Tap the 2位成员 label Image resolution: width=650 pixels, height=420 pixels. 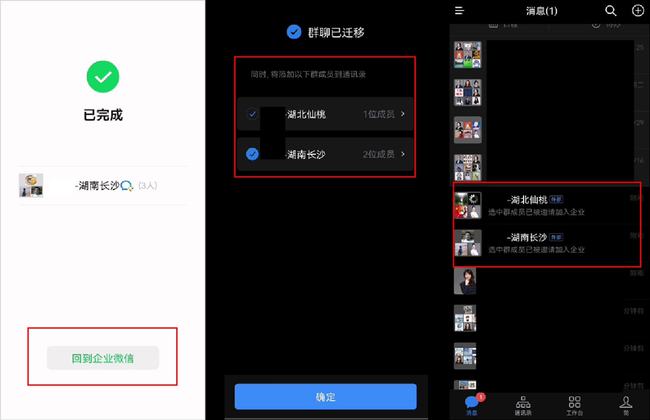pyautogui.click(x=378, y=154)
